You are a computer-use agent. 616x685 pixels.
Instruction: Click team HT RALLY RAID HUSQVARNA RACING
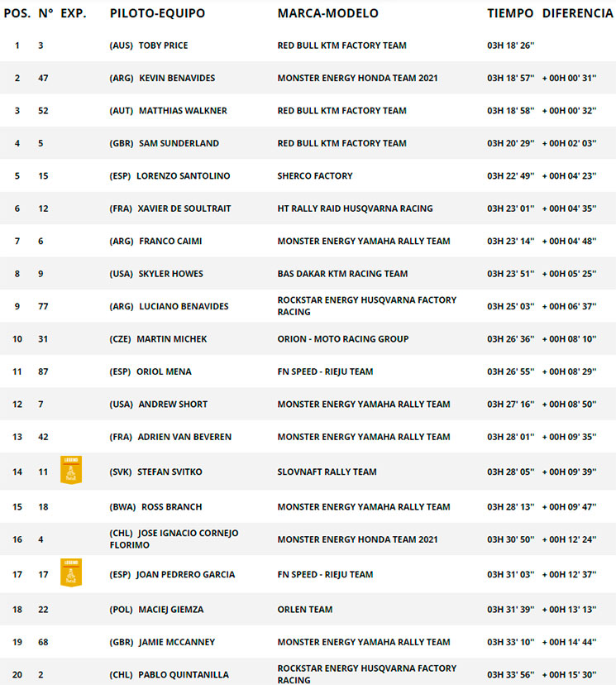coord(355,208)
